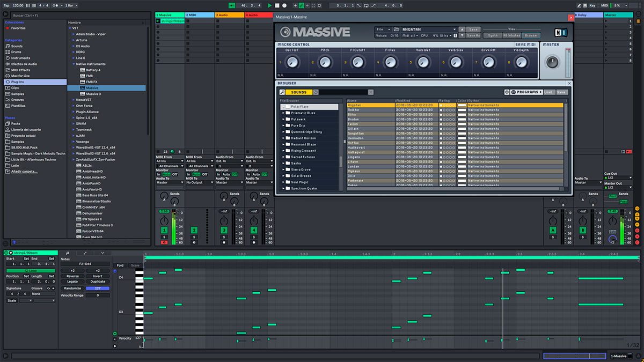Start playback with the transport Play button
The image size is (644, 362).
click(270, 5)
